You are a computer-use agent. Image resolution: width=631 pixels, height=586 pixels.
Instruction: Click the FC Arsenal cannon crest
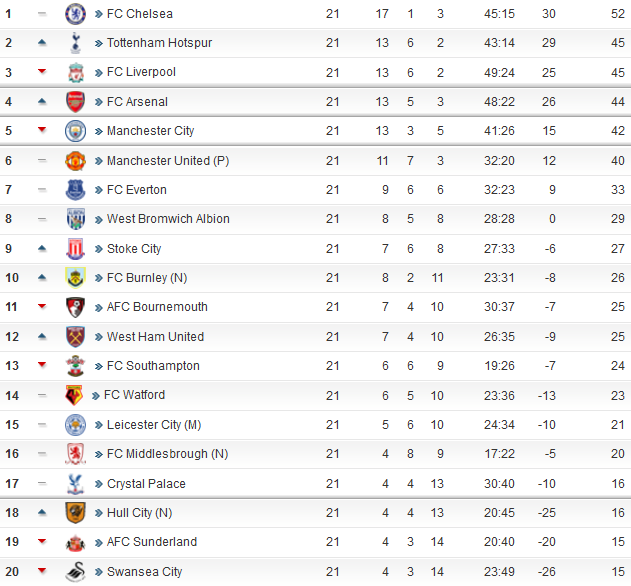pyautogui.click(x=75, y=101)
